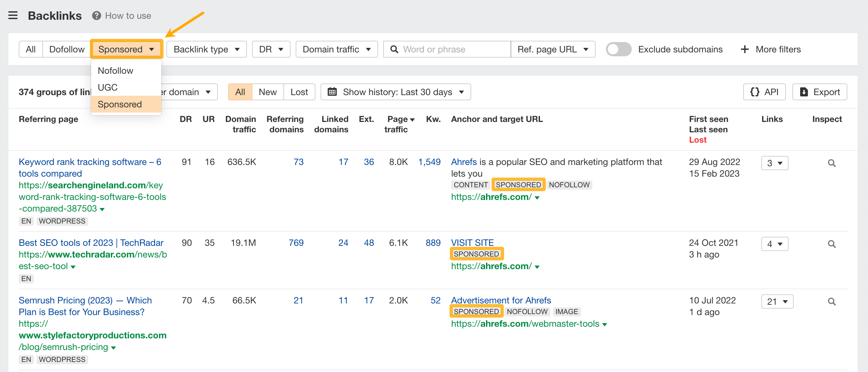The image size is (868, 372).
Task: Open the stylefactoryproductions.com semrush-pricing URL
Action: coord(93,335)
